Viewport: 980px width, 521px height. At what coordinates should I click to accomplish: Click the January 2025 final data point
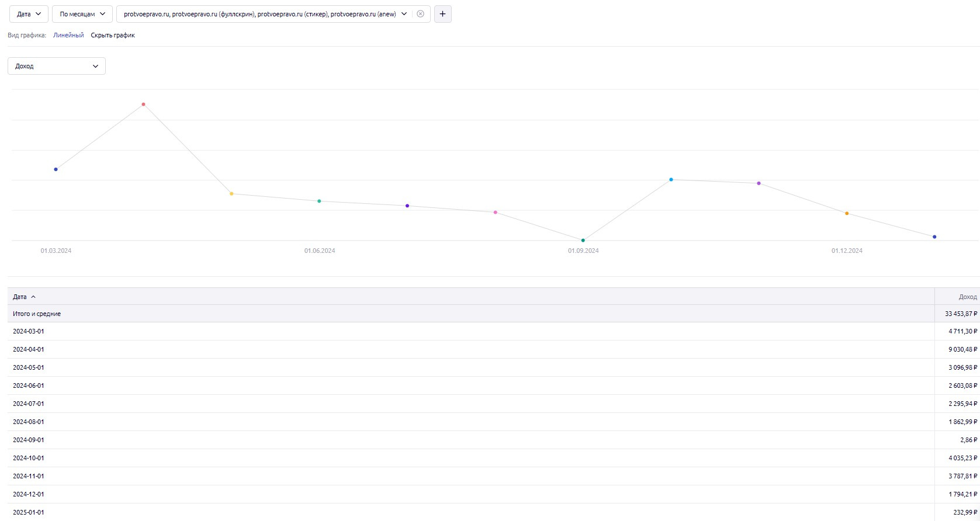(x=934, y=237)
